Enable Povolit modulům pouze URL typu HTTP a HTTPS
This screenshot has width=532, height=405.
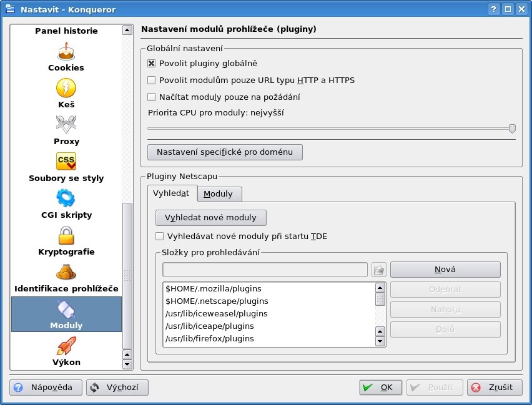click(x=151, y=80)
